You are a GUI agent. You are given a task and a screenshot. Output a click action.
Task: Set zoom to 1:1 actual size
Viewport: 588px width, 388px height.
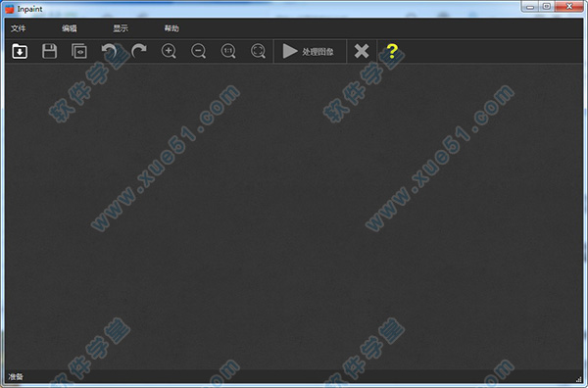click(x=228, y=51)
